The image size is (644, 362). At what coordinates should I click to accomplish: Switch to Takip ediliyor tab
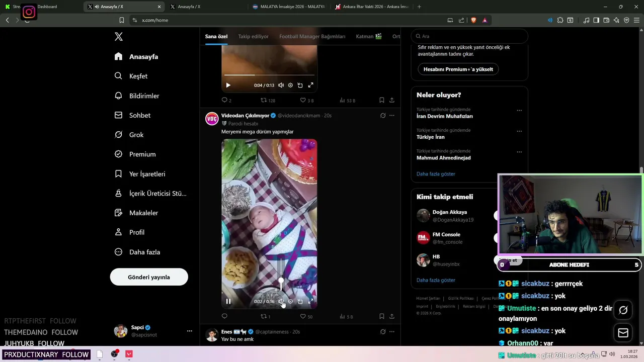(x=253, y=36)
